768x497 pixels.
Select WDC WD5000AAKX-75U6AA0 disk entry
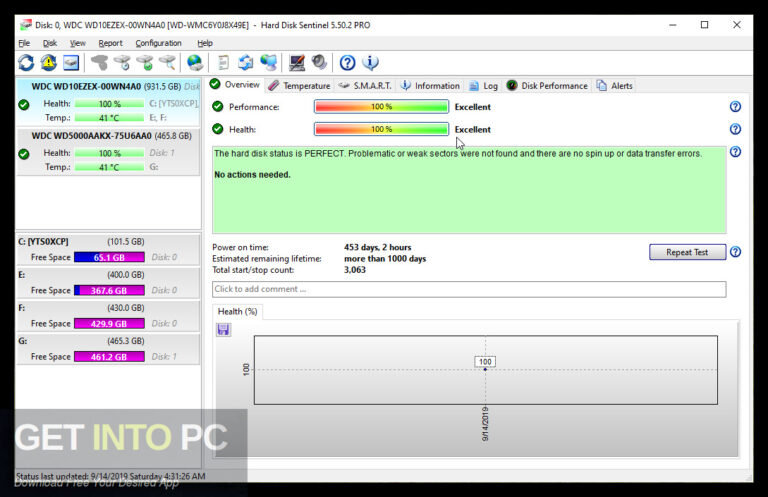109,151
